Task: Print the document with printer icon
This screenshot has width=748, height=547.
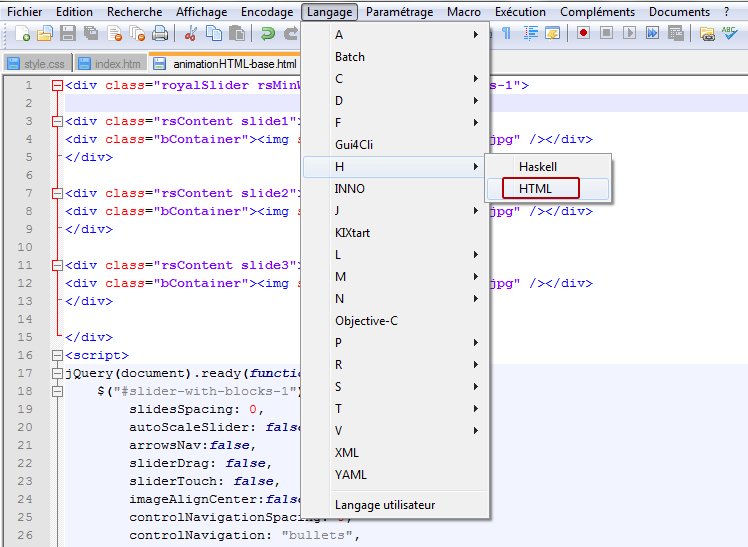Action: click(160, 33)
